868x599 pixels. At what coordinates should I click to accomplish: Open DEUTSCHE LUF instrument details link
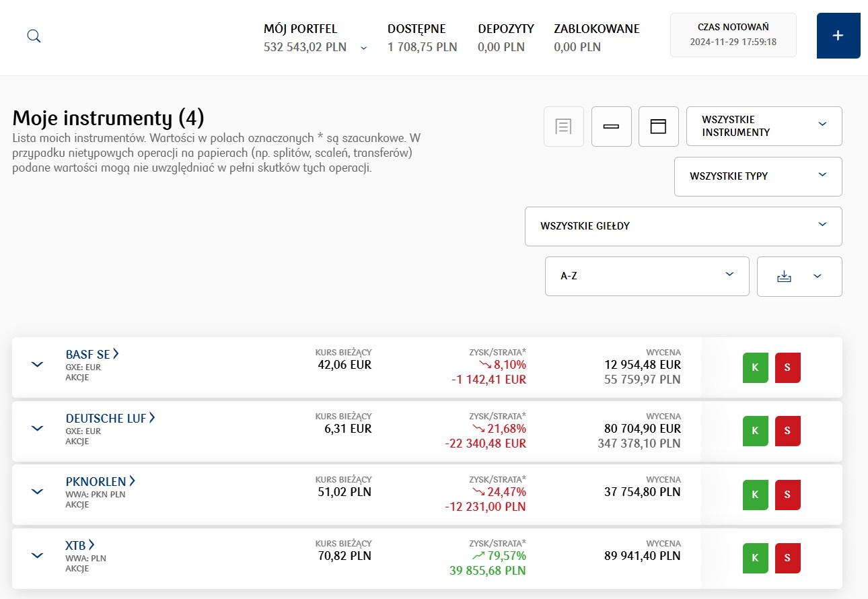(x=110, y=418)
